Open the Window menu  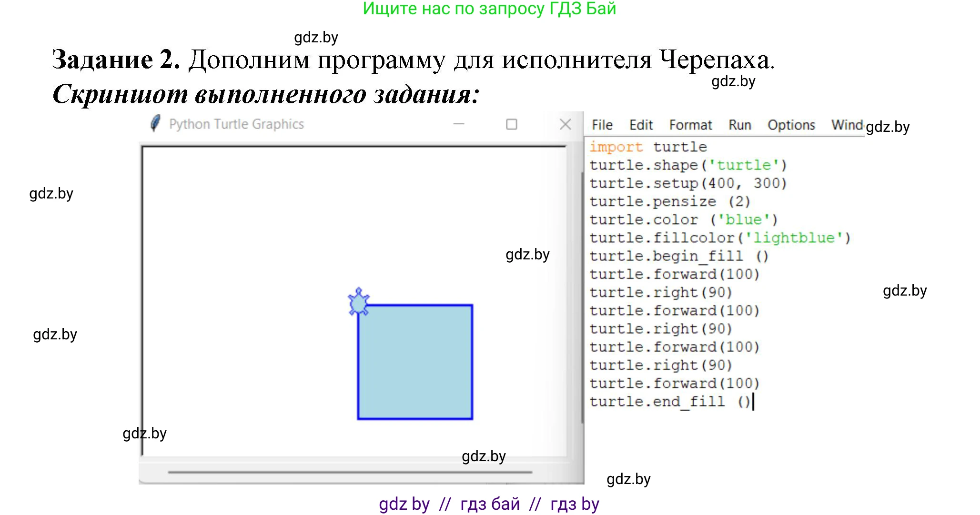pyautogui.click(x=847, y=125)
